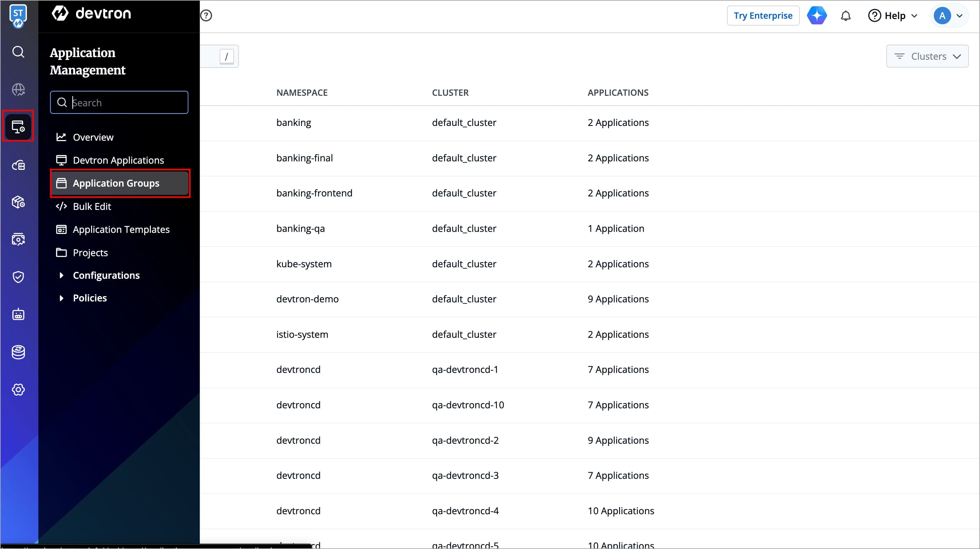Viewport: 980px width, 549px height.
Task: Open the Help dropdown menu
Action: point(892,16)
